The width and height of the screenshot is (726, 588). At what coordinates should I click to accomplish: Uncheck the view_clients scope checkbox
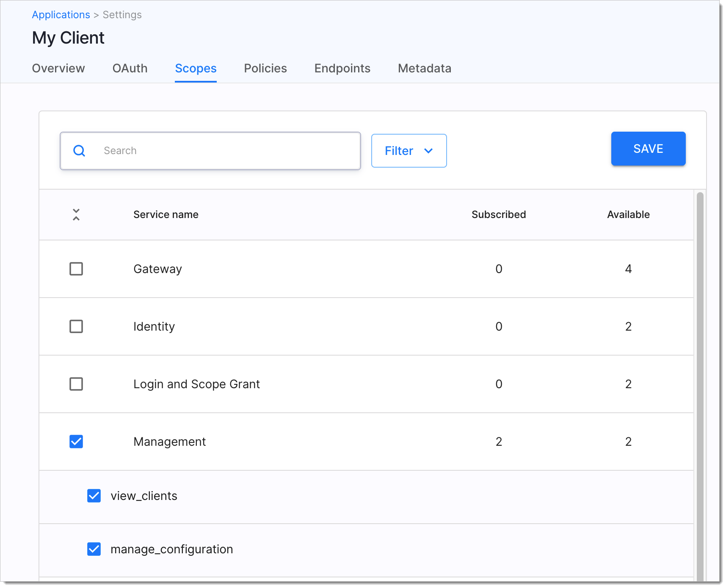click(94, 496)
